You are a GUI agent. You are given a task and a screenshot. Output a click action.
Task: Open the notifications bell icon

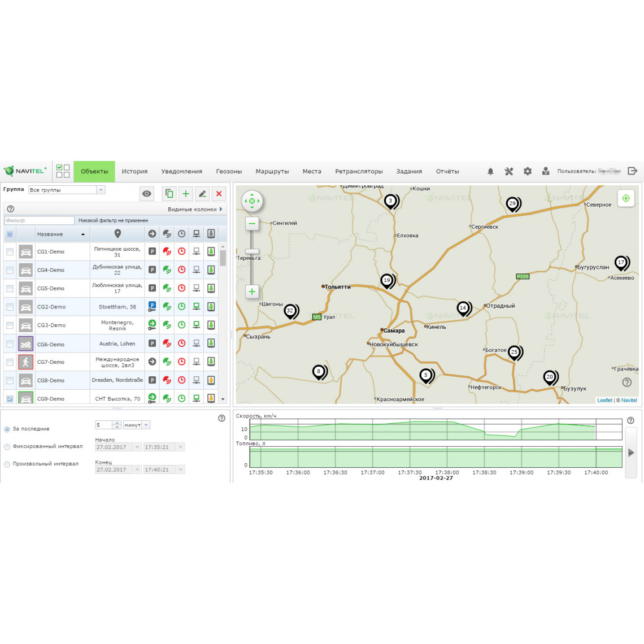pyautogui.click(x=490, y=171)
